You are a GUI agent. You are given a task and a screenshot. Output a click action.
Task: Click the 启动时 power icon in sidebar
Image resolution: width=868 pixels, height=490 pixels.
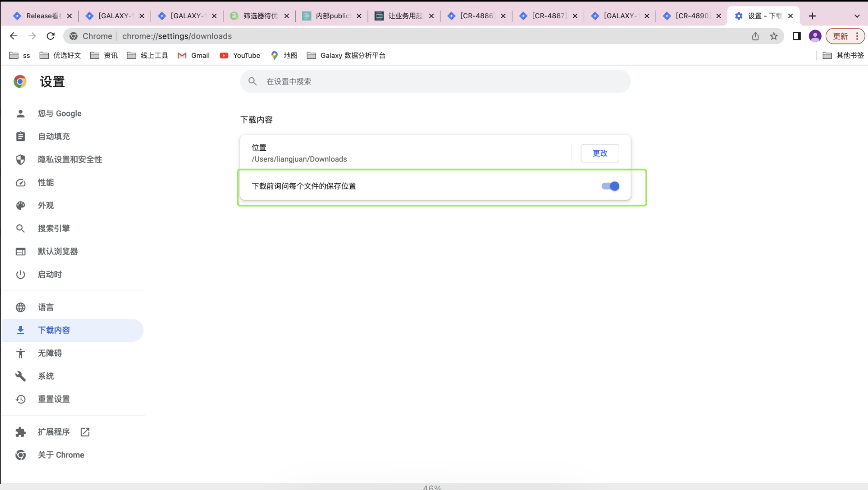click(20, 274)
